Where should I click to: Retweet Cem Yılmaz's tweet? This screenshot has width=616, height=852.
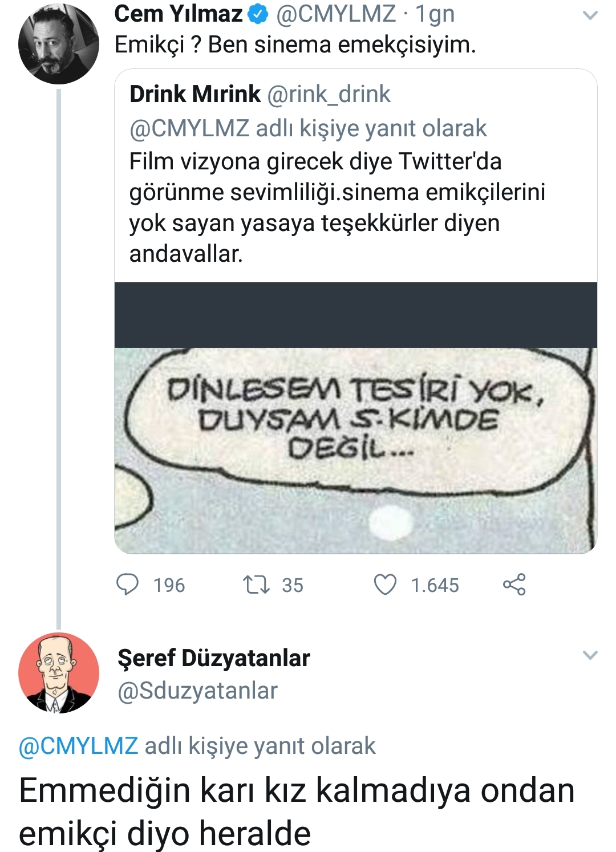point(256,585)
